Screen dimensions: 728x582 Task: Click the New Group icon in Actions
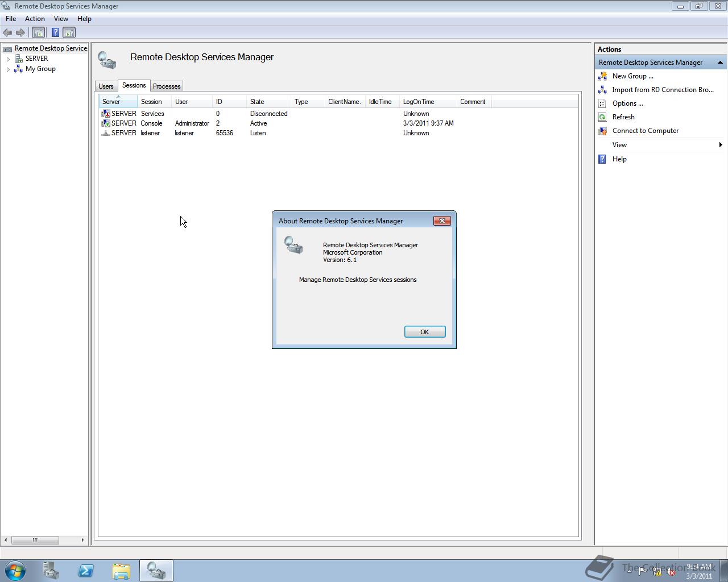[602, 76]
